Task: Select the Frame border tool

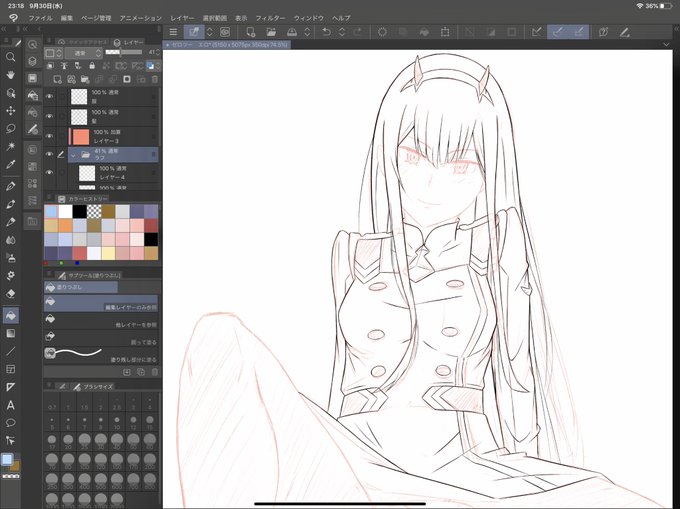Action: tap(10, 369)
